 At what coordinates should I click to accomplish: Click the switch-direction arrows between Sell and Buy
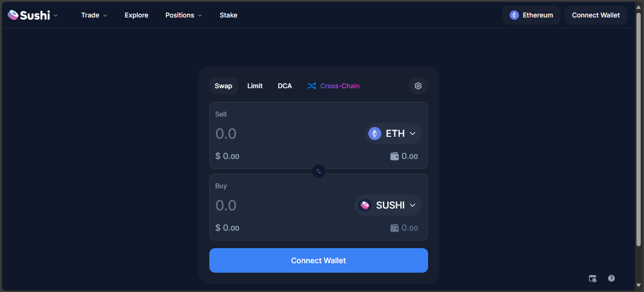point(319,171)
